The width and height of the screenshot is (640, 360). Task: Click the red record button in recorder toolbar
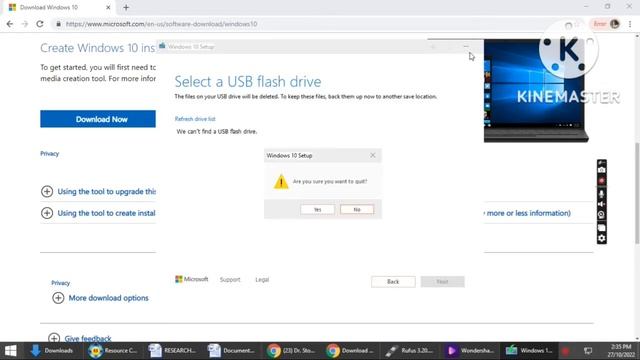tap(602, 181)
